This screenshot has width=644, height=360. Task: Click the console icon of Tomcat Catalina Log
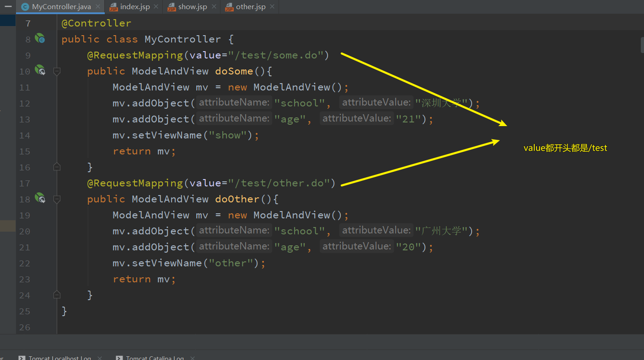pos(119,358)
